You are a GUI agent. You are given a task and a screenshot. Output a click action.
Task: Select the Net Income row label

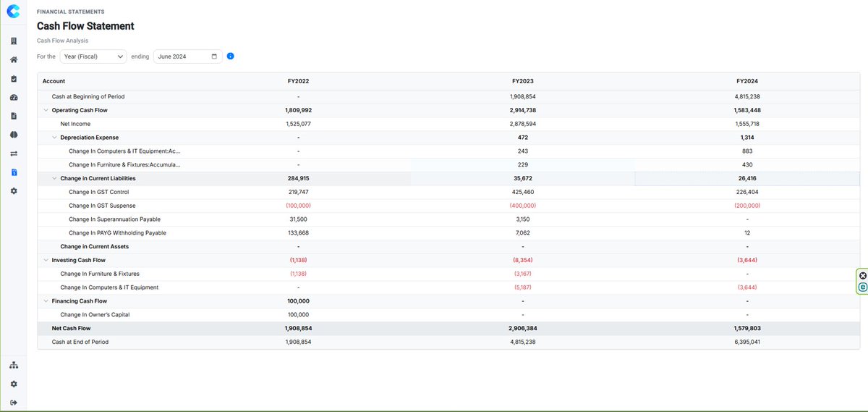(75, 124)
